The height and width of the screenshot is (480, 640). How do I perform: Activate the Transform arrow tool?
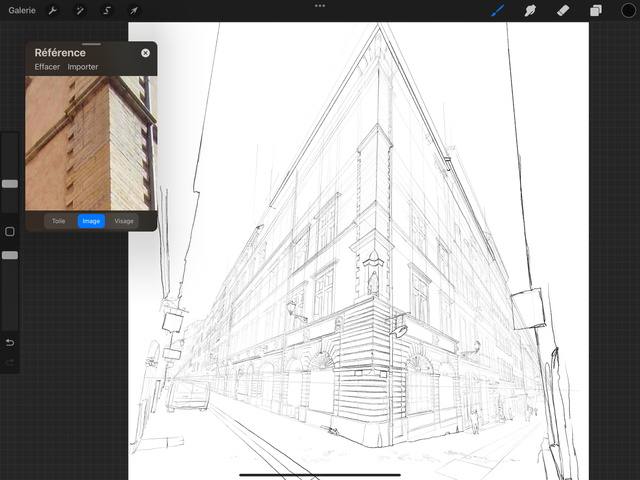pyautogui.click(x=134, y=11)
